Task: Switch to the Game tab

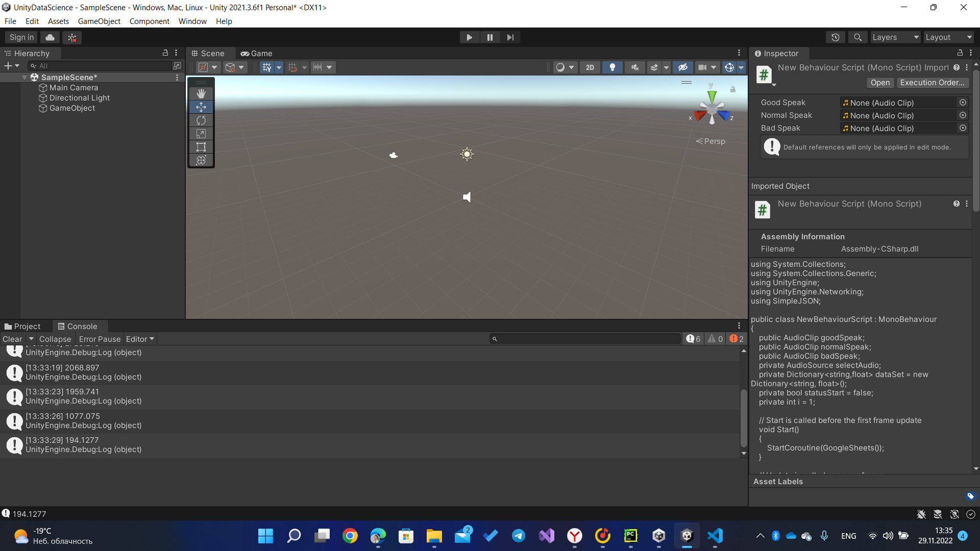Action: [x=257, y=54]
